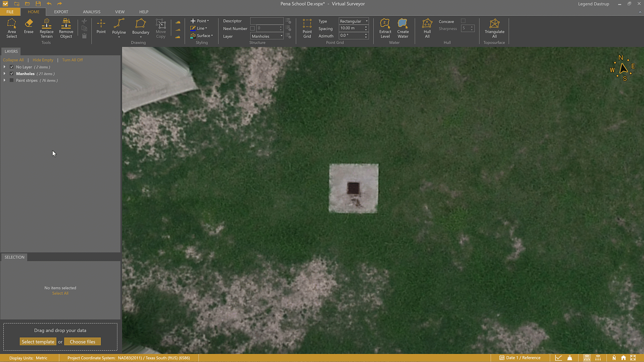Click the Descriptor input field
The height and width of the screenshot is (362, 644).
tap(267, 21)
